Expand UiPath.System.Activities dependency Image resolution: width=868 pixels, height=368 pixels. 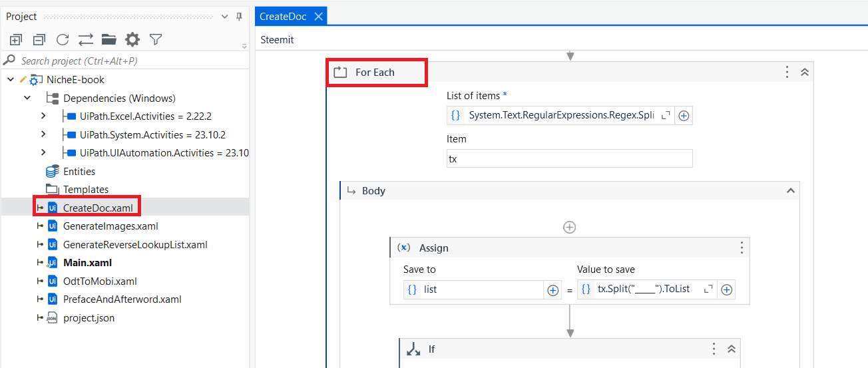[43, 134]
